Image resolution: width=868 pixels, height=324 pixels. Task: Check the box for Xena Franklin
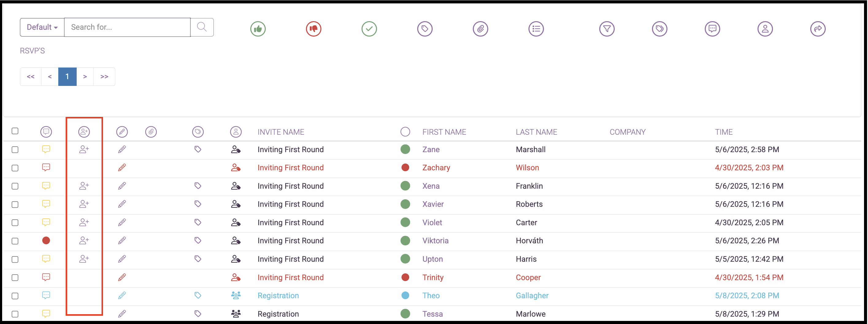15,186
